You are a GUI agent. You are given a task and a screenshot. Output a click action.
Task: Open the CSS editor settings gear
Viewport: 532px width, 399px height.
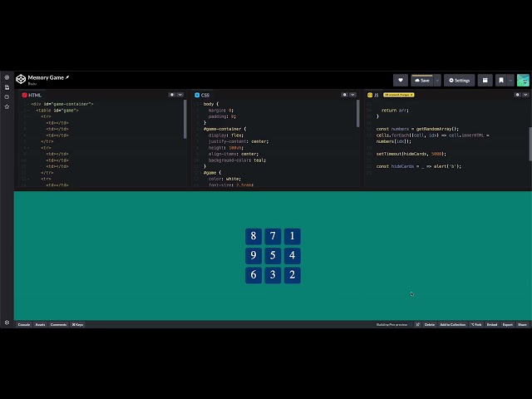click(345, 95)
